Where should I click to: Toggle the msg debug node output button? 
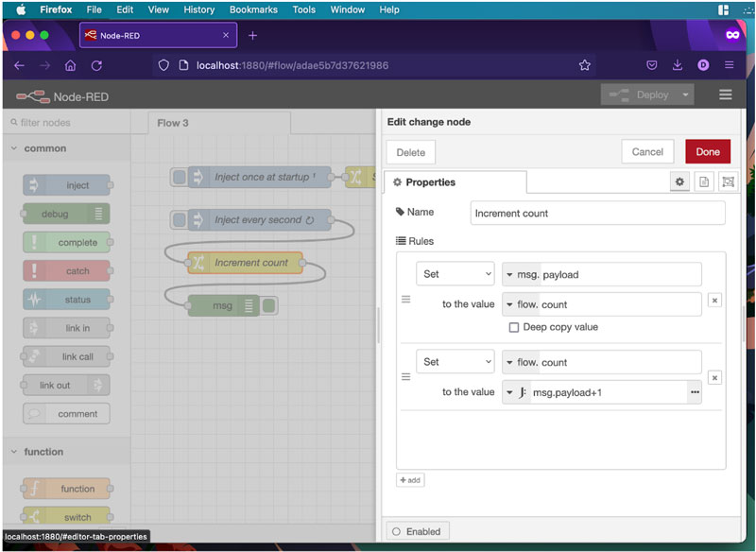tap(269, 305)
